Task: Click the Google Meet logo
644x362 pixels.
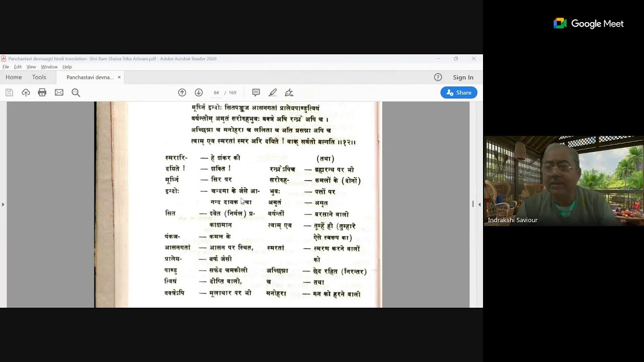Action: (589, 24)
